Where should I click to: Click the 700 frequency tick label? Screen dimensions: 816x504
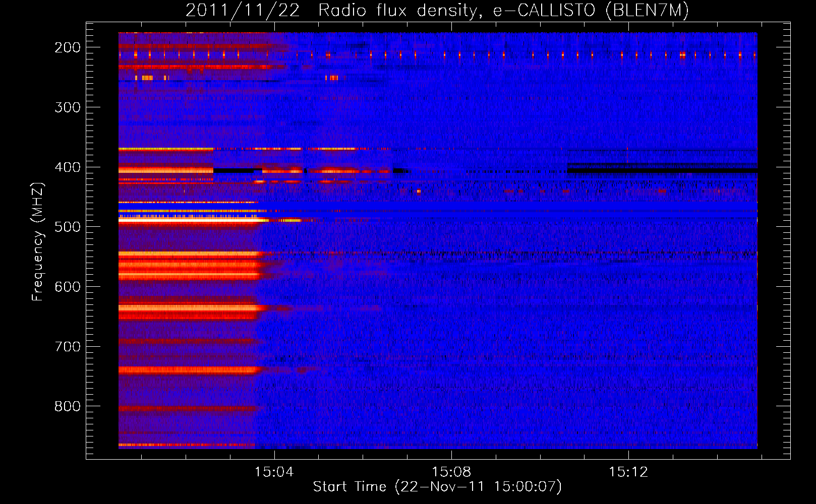click(68, 347)
